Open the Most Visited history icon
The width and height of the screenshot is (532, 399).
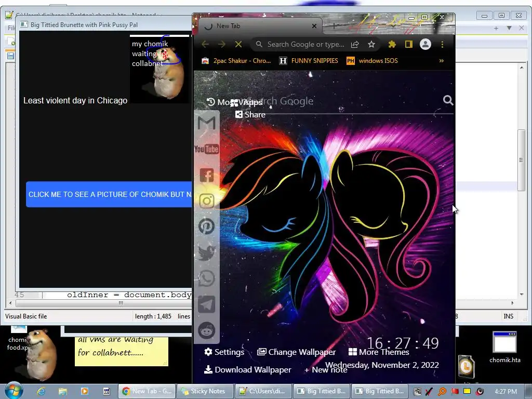pos(211,101)
